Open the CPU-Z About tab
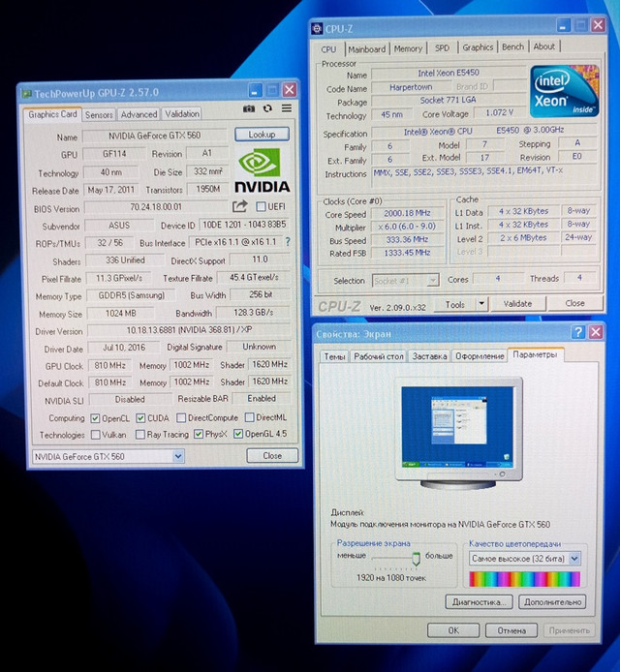 point(544,46)
